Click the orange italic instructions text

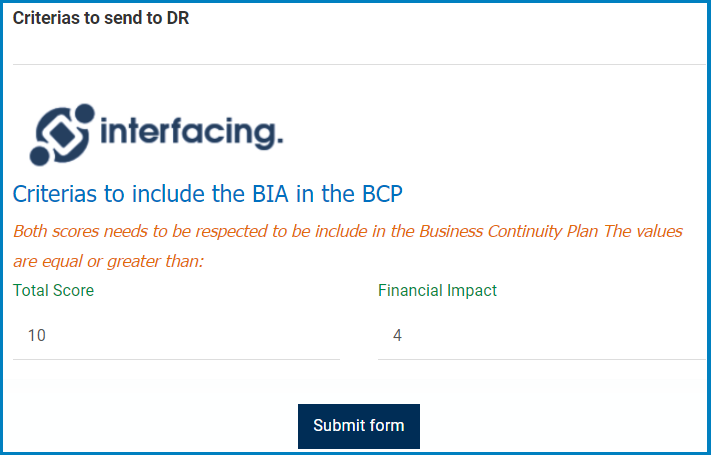347,232
